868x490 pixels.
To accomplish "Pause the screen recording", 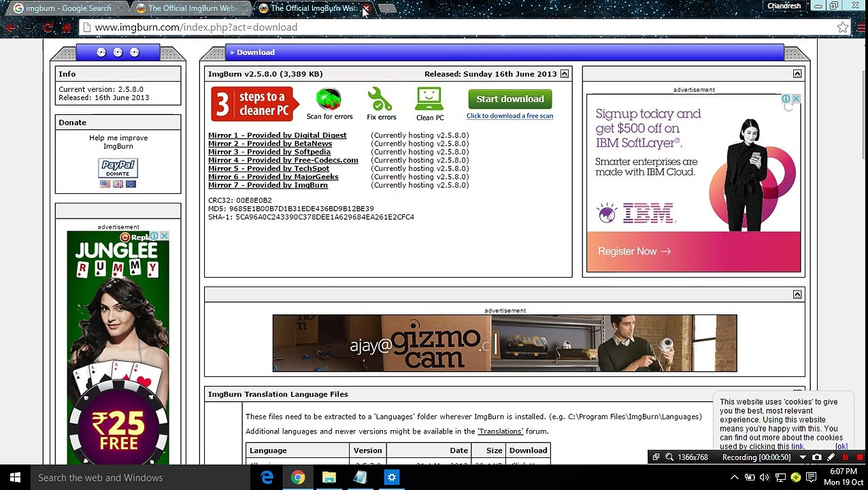I will [845, 457].
